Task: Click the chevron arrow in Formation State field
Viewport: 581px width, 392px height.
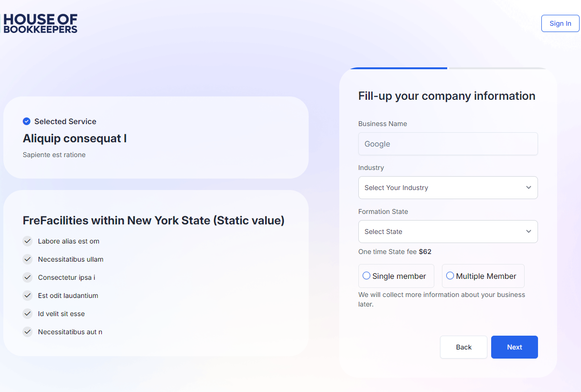Action: click(x=528, y=232)
